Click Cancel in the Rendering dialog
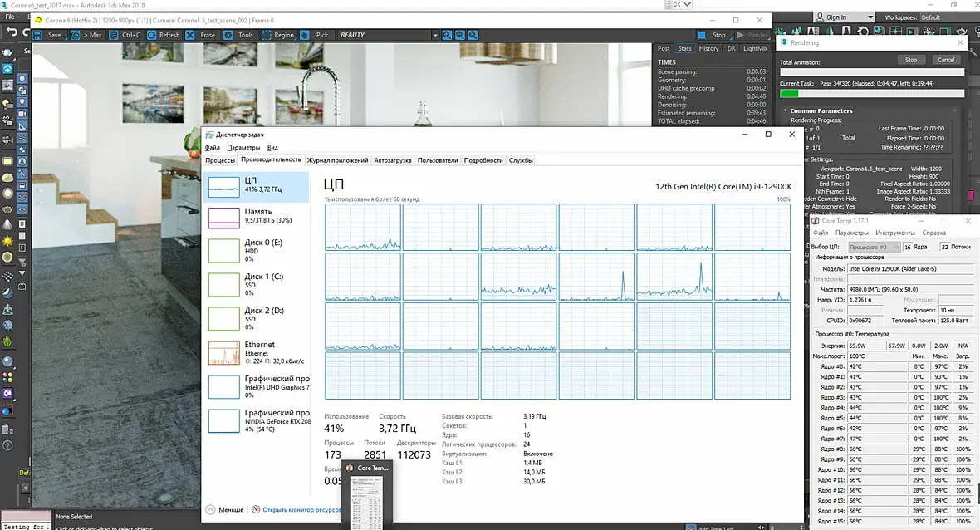The image size is (980, 530). [946, 60]
